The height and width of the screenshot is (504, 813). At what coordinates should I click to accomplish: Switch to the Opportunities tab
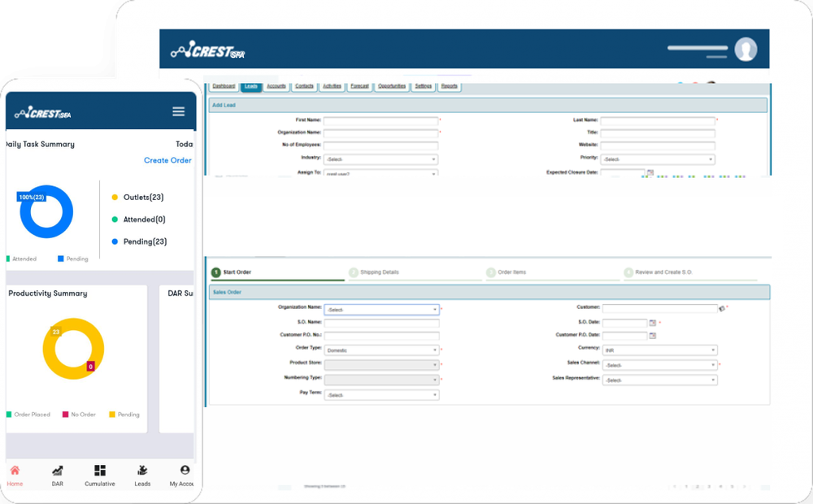[392, 86]
